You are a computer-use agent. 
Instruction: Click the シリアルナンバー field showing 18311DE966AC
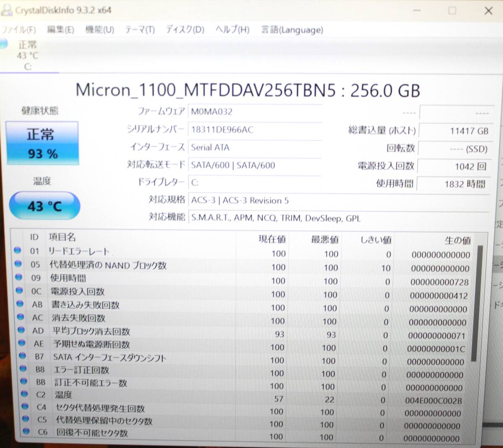pyautogui.click(x=255, y=130)
